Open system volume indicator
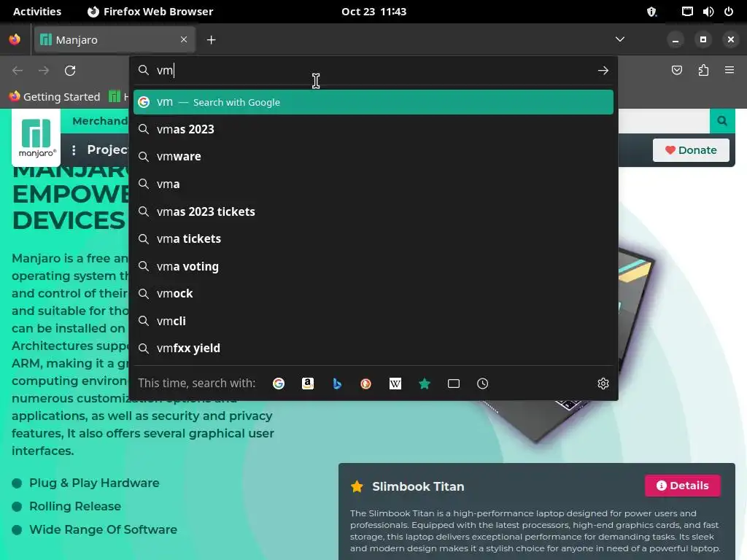 (708, 12)
